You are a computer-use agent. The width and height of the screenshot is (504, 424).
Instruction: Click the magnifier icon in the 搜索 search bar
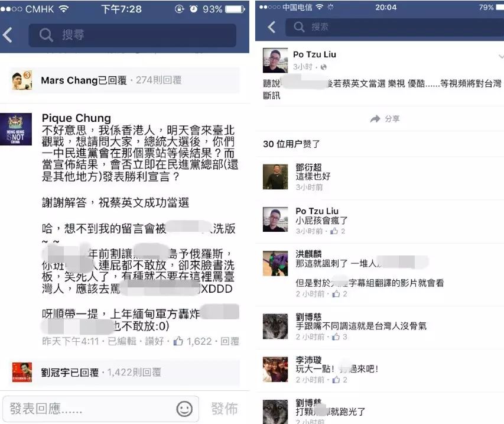299,27
